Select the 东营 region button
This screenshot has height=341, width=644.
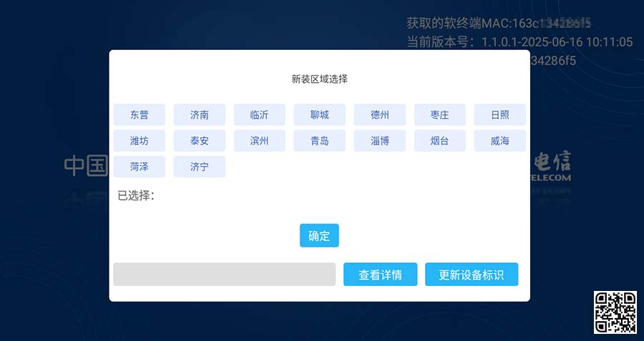pos(140,114)
